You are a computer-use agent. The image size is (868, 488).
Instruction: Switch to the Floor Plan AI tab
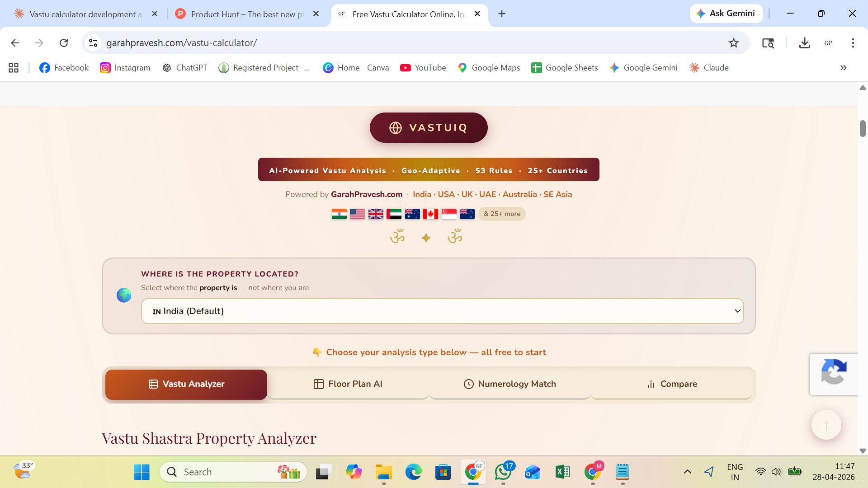[x=348, y=384]
